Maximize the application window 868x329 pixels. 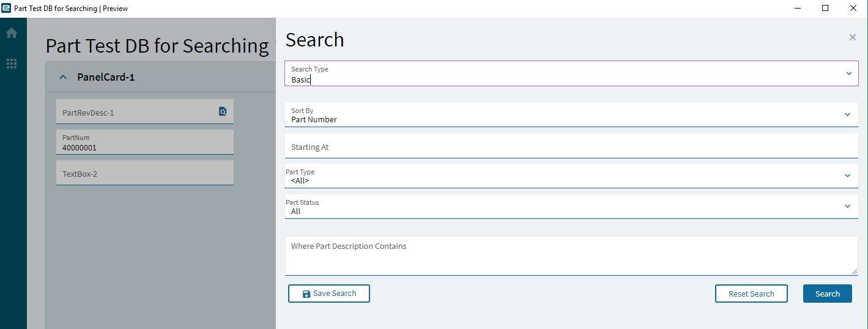tap(825, 9)
